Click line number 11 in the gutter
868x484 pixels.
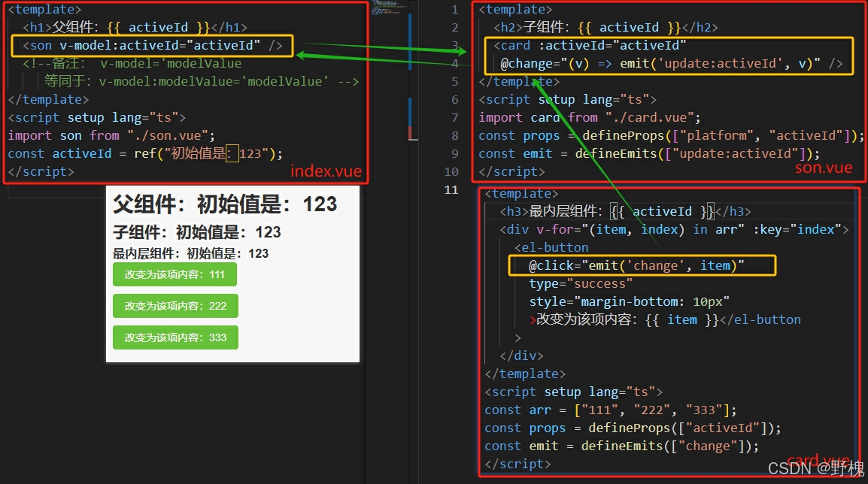click(x=451, y=189)
